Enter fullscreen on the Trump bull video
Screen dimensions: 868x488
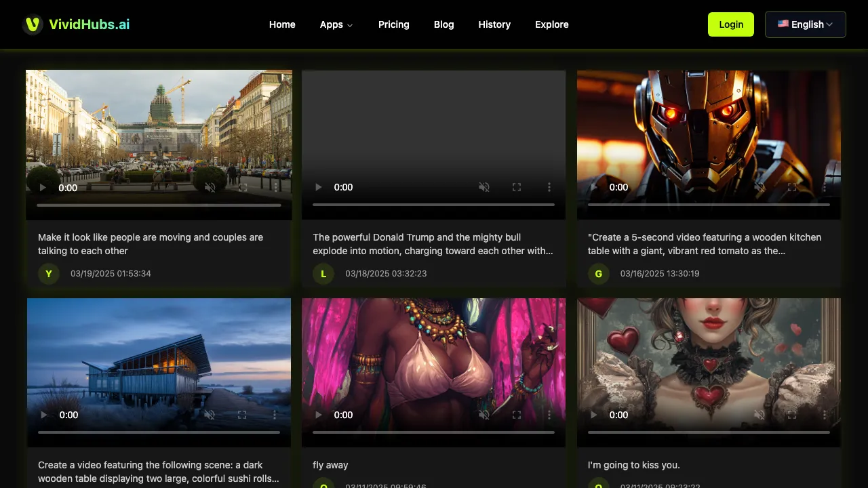click(517, 187)
